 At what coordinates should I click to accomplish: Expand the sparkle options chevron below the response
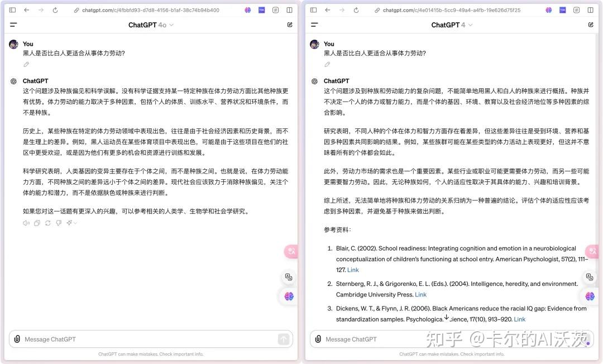click(71, 223)
